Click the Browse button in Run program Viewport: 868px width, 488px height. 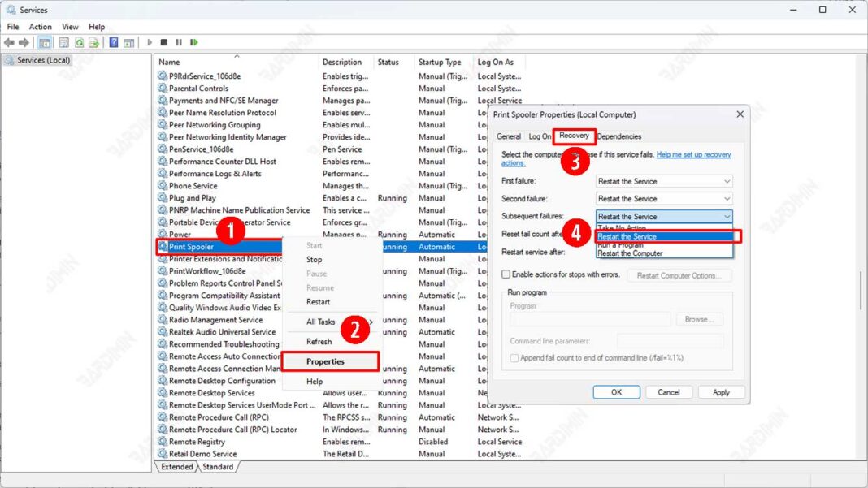(699, 318)
